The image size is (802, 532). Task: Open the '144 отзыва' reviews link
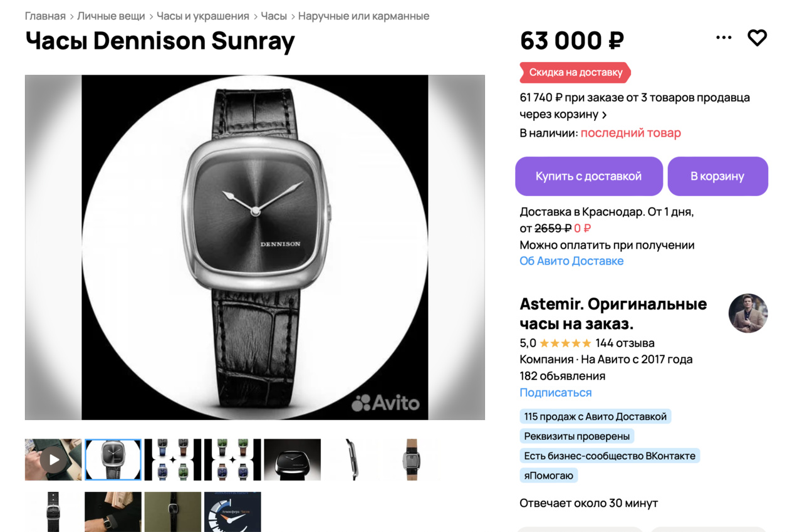625,343
